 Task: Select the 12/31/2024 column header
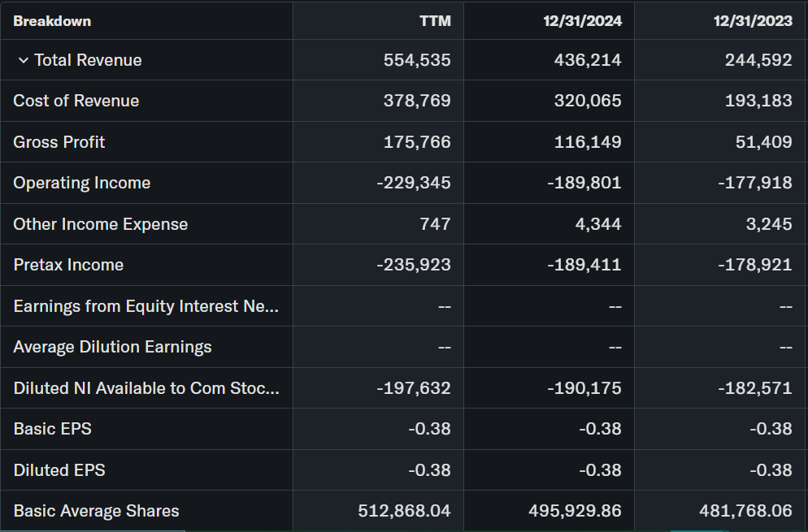pos(583,21)
